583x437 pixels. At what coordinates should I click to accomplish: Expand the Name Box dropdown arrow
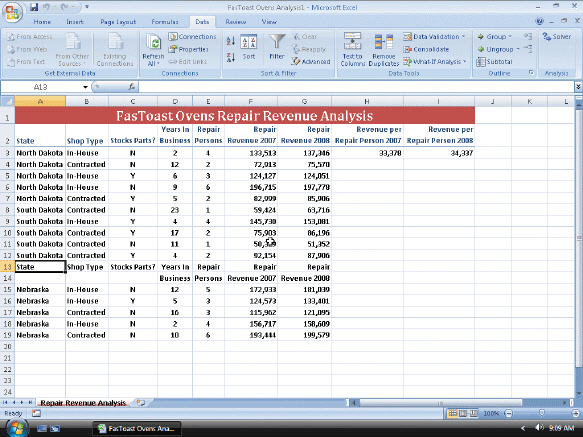(85, 87)
